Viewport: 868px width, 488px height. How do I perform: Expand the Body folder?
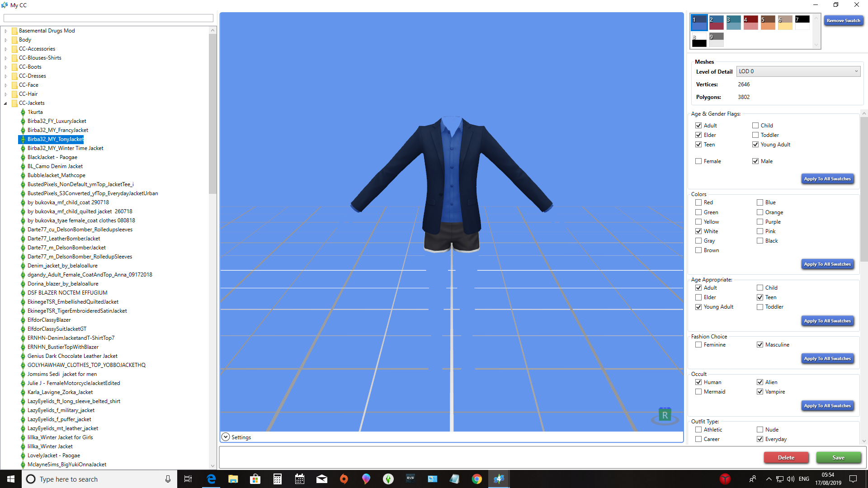[x=6, y=40]
